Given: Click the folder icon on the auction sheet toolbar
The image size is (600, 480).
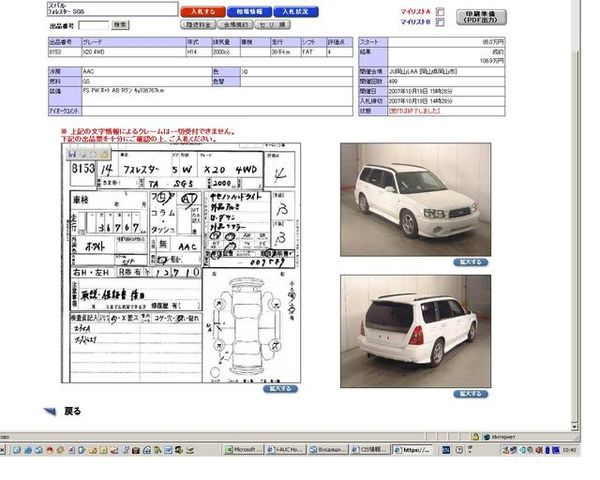Looking at the screenshot, I should coord(104,154).
